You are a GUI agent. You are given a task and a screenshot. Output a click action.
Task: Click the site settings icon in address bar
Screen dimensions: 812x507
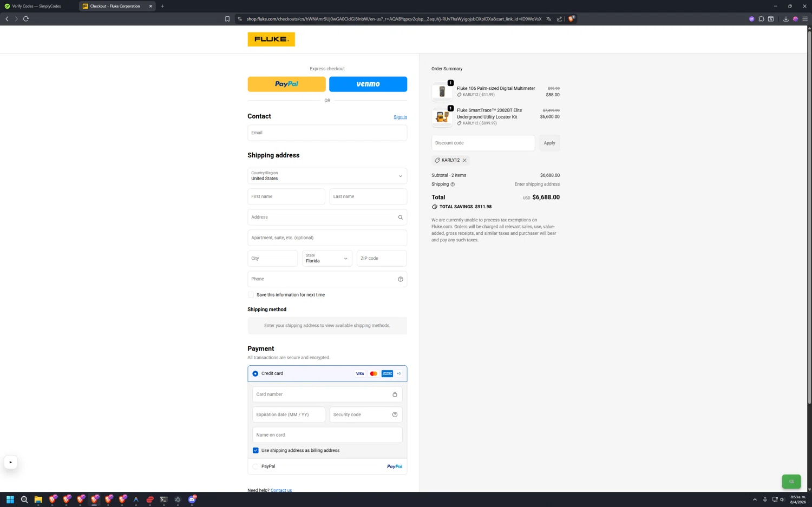pyautogui.click(x=240, y=19)
